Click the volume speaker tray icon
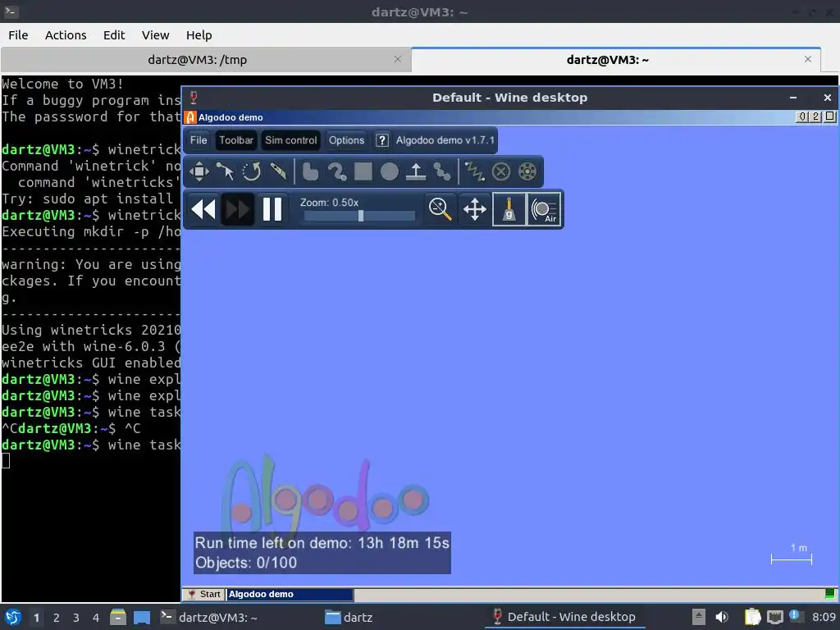The height and width of the screenshot is (630, 840). point(722,617)
